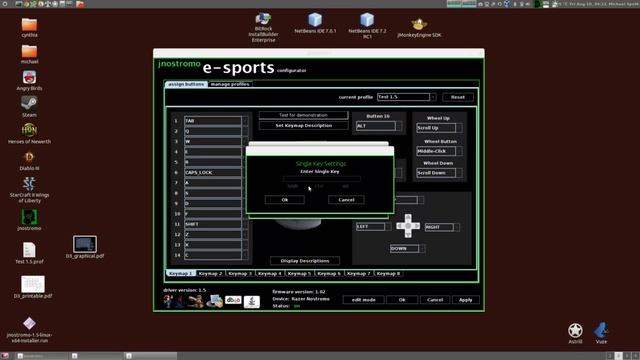Launch NetBeans IDE 7.2 RC1 desktop icon

[367, 25]
